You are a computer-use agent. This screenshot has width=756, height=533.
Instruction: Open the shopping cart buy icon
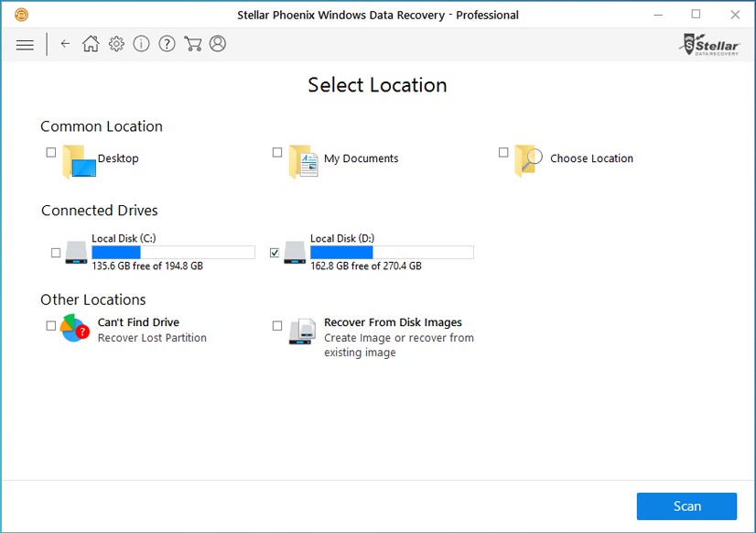tap(193, 44)
